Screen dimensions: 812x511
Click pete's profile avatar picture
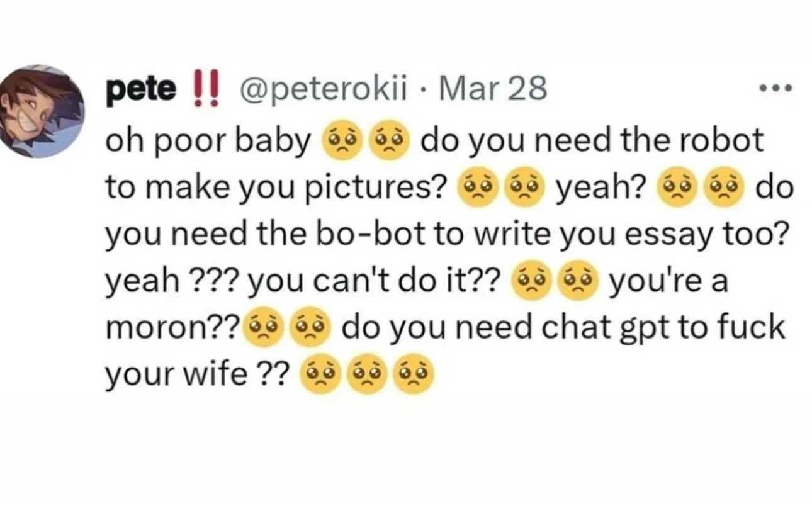click(x=43, y=112)
